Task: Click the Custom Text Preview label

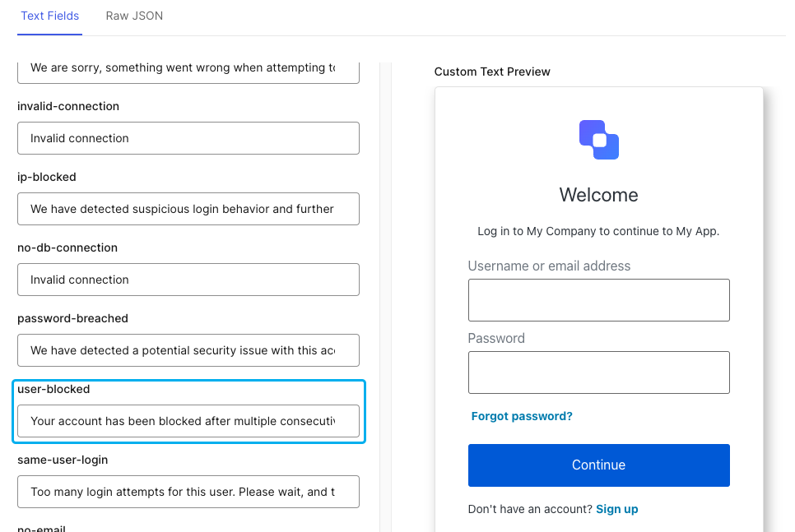Action: (492, 72)
